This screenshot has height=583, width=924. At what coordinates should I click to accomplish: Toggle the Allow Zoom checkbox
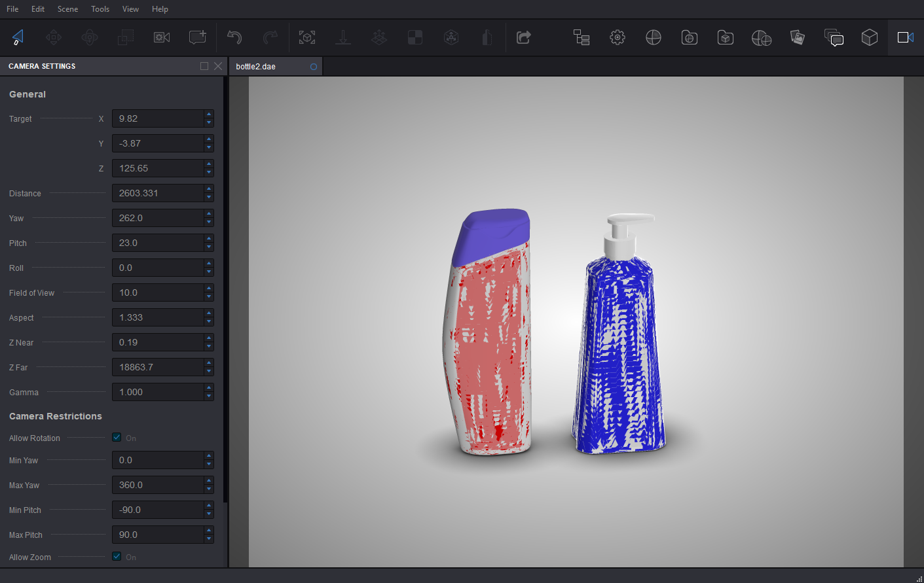[x=117, y=556]
